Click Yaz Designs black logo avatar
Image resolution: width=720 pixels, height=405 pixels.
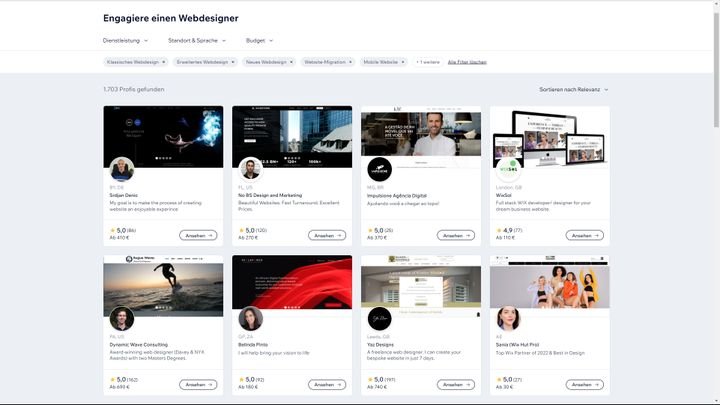tap(379, 319)
